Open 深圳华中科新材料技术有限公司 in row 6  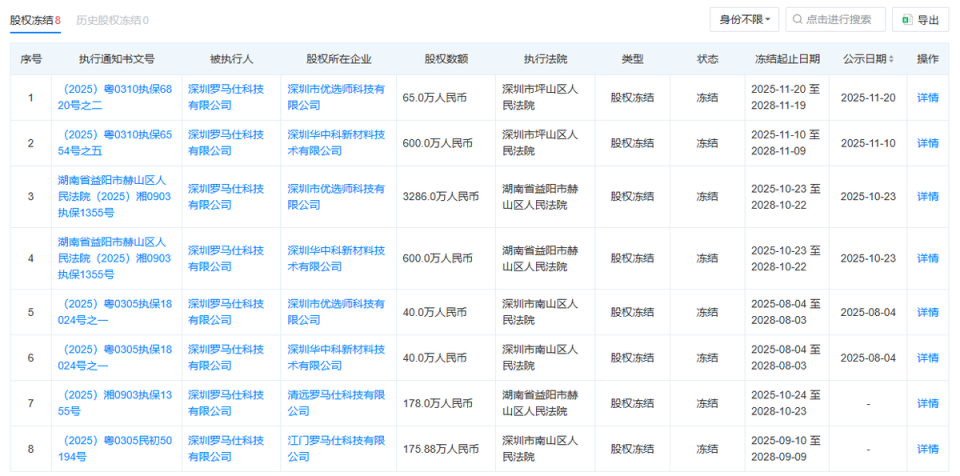tap(336, 357)
